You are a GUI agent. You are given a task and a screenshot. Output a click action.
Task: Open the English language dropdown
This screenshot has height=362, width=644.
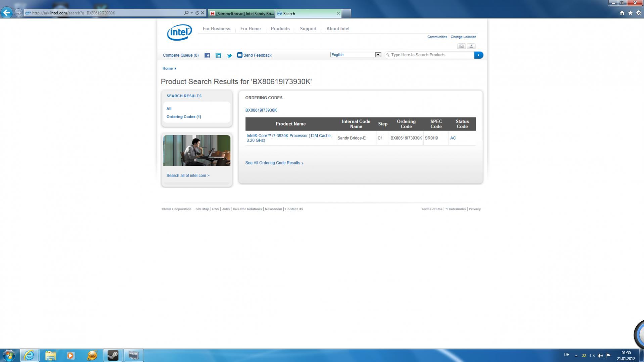click(355, 55)
